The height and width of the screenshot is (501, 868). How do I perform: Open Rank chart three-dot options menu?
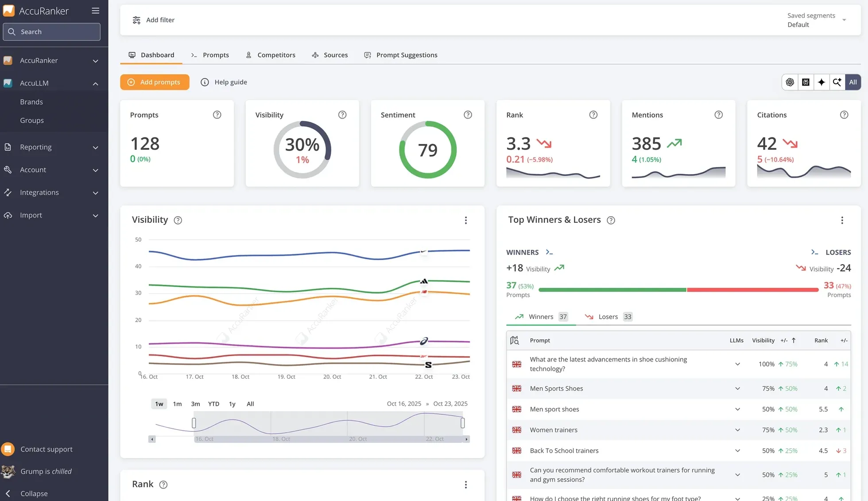pyautogui.click(x=466, y=485)
